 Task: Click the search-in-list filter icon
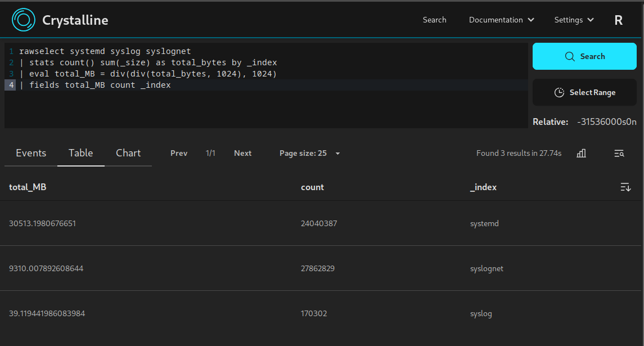[619, 153]
